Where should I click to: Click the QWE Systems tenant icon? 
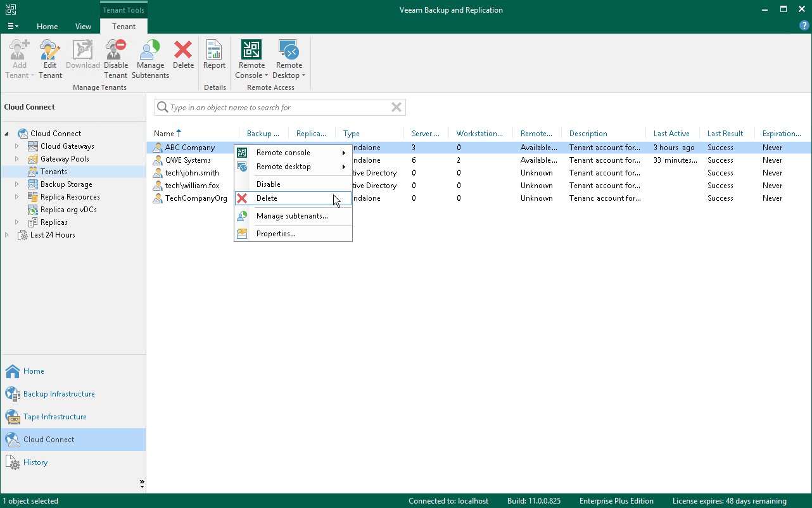[x=158, y=160]
